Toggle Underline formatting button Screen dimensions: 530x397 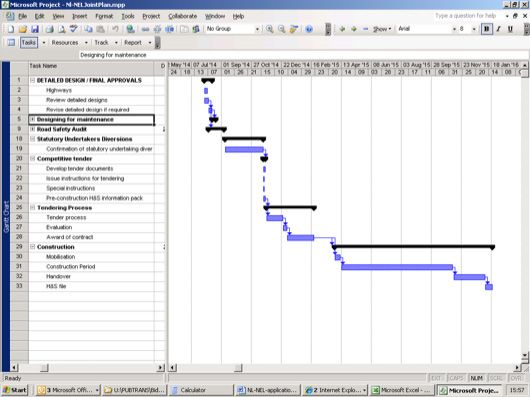coord(510,29)
